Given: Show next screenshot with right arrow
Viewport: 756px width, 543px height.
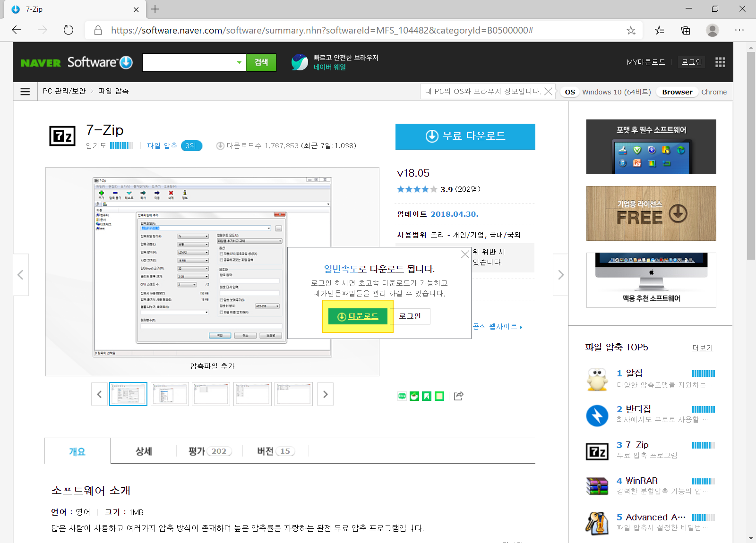Looking at the screenshot, I should tap(560, 275).
